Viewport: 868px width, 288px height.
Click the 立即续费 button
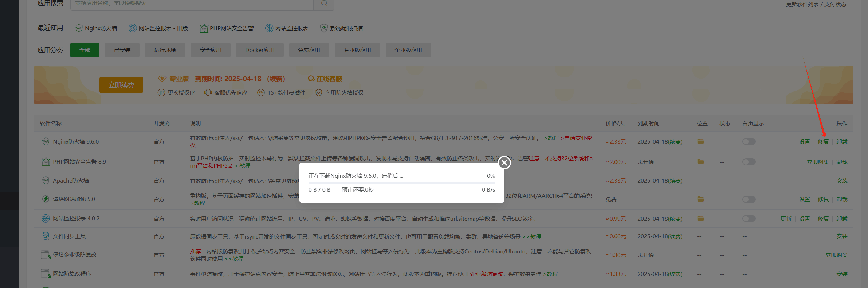point(121,85)
